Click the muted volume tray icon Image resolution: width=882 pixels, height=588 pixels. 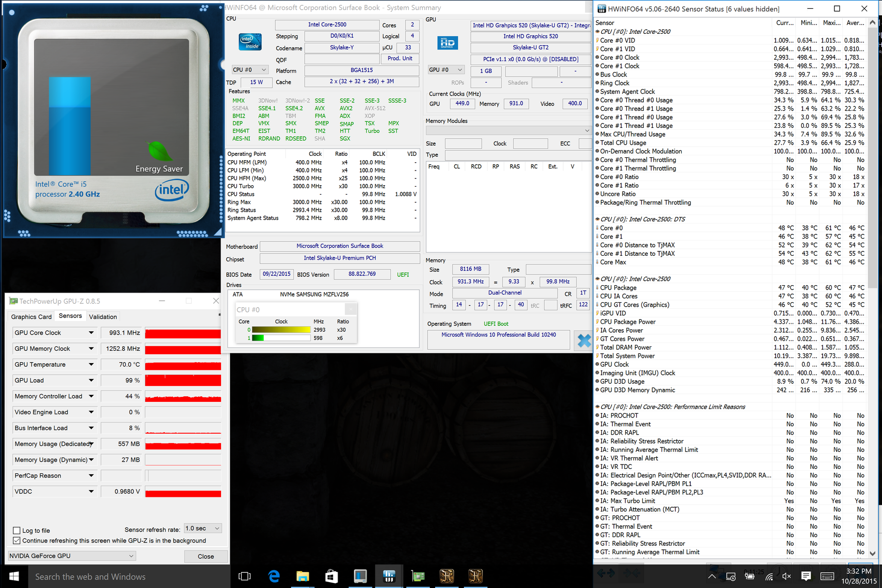[x=787, y=577]
